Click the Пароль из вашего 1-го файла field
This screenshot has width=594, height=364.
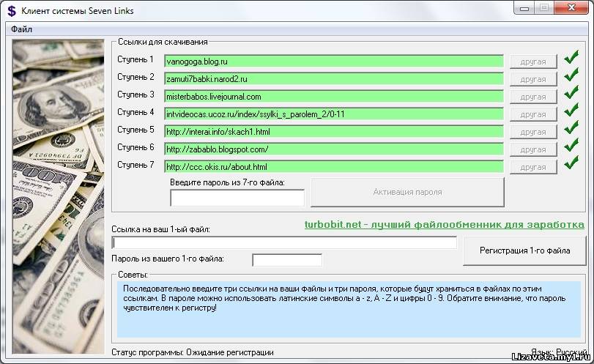tap(286, 260)
